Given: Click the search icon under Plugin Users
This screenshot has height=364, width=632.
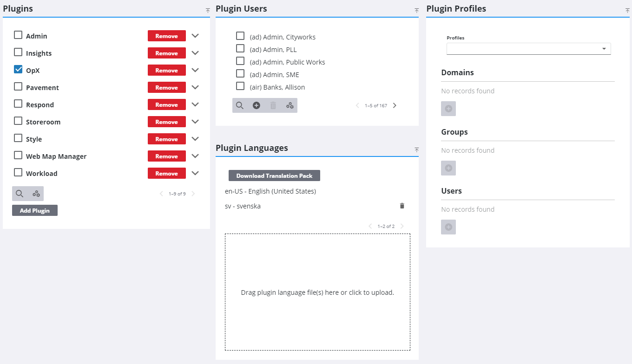Looking at the screenshot, I should tap(240, 105).
